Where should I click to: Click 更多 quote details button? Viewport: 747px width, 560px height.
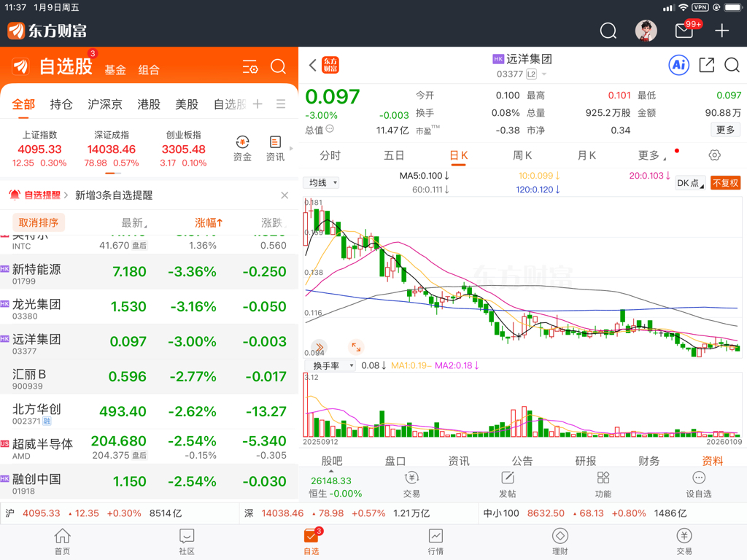point(726,130)
